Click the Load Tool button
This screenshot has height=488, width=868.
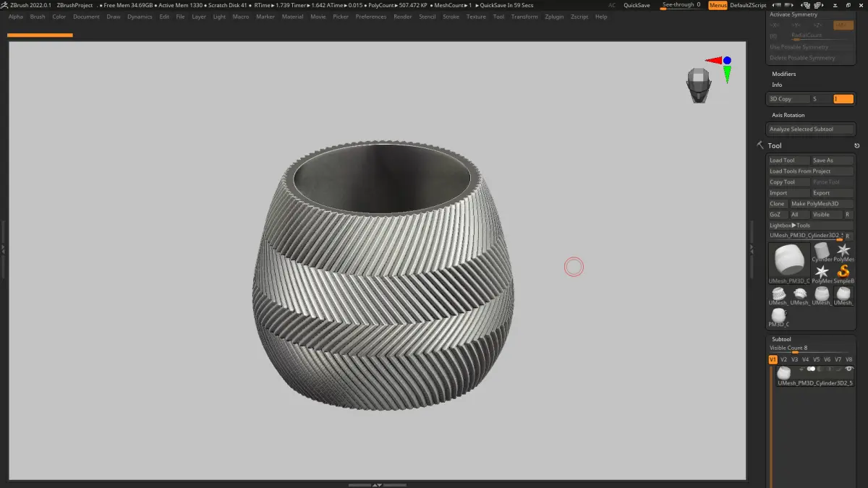click(x=789, y=160)
